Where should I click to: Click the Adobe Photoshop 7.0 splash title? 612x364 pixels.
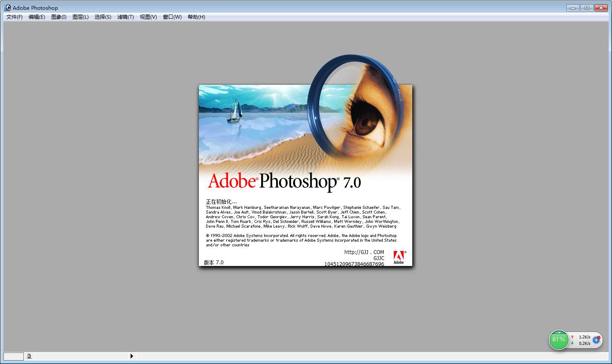point(284,182)
